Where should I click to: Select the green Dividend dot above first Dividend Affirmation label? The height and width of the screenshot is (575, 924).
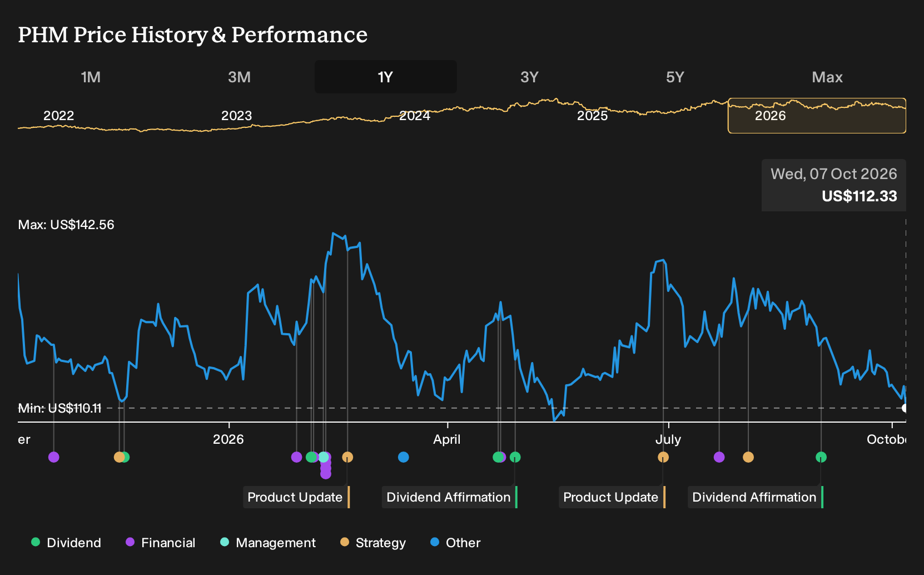(515, 457)
